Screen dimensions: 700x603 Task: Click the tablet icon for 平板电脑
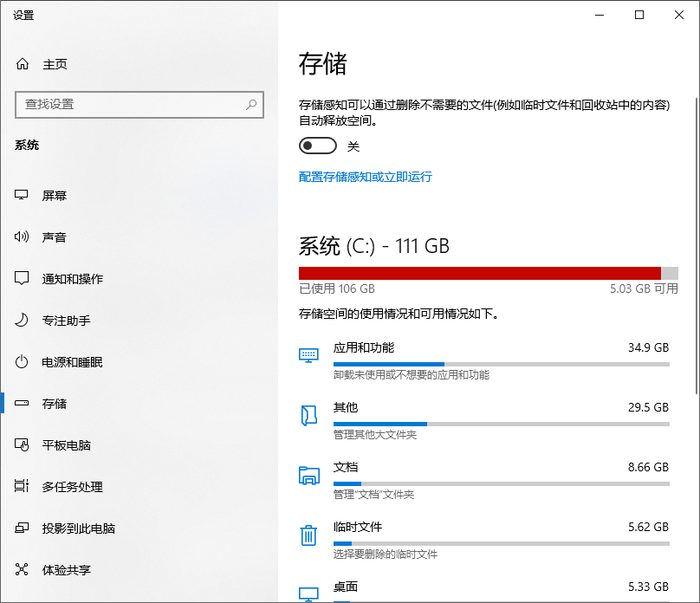[x=22, y=444]
